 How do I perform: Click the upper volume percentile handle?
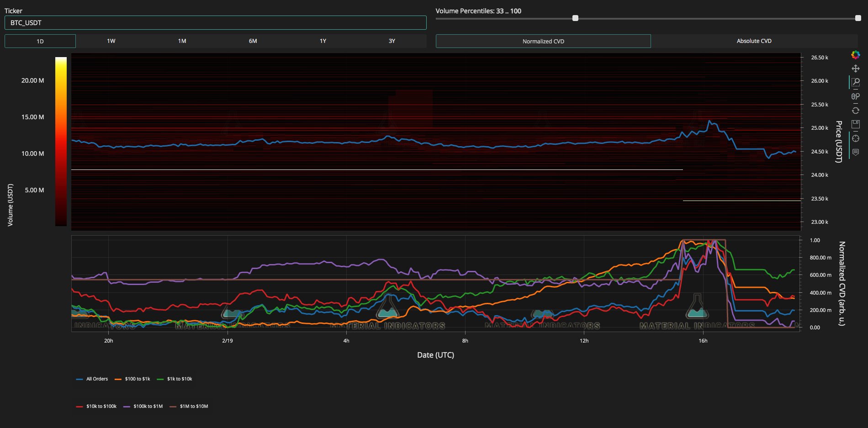[858, 18]
